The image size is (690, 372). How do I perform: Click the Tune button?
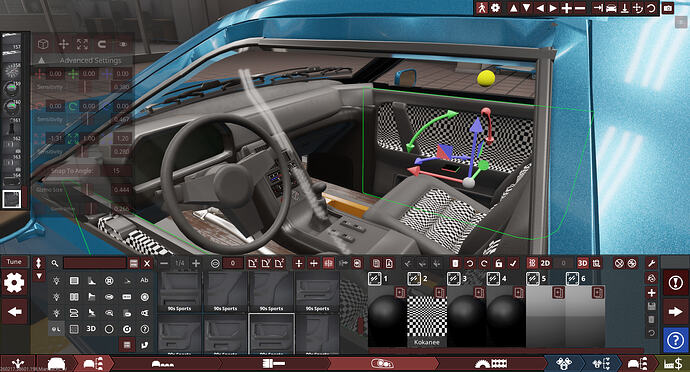click(14, 262)
